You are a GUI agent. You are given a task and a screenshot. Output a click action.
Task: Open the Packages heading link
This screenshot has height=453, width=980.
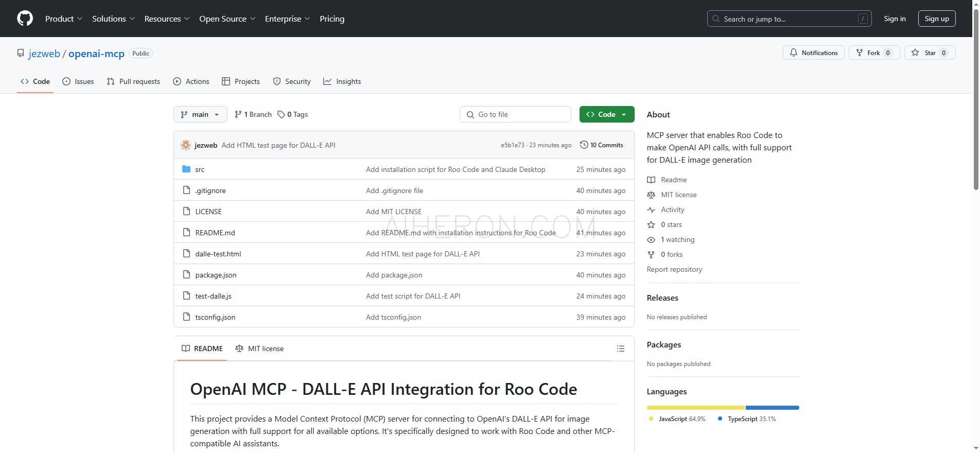(664, 344)
